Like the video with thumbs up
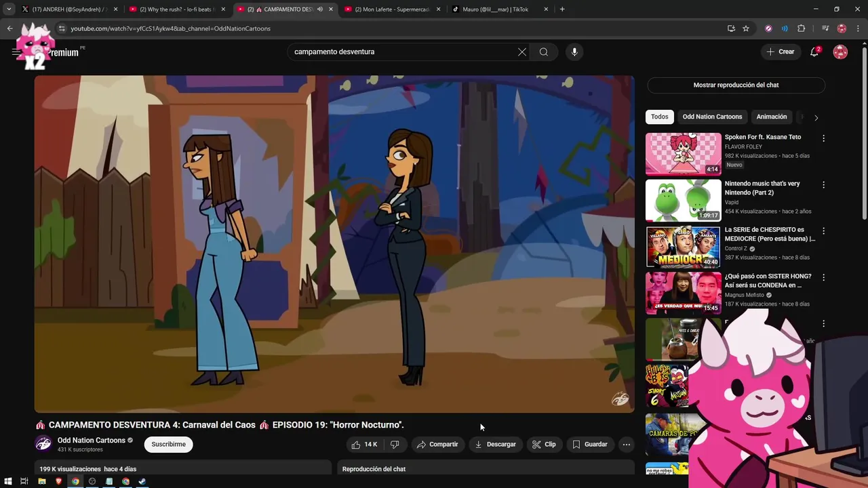 pos(364,445)
